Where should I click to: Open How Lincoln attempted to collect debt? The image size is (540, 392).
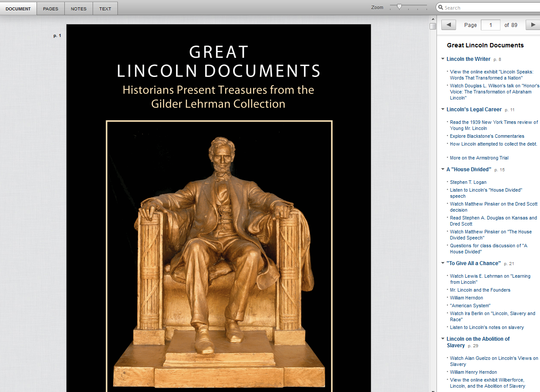point(493,144)
